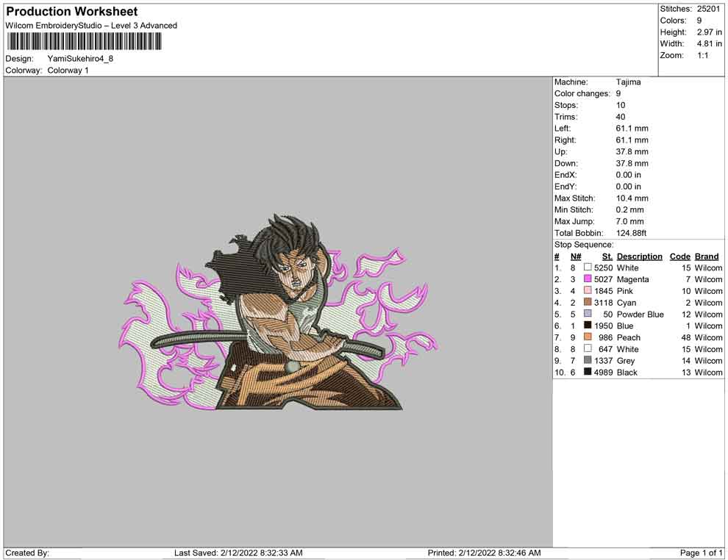Click the 'N#' column header

click(576, 256)
